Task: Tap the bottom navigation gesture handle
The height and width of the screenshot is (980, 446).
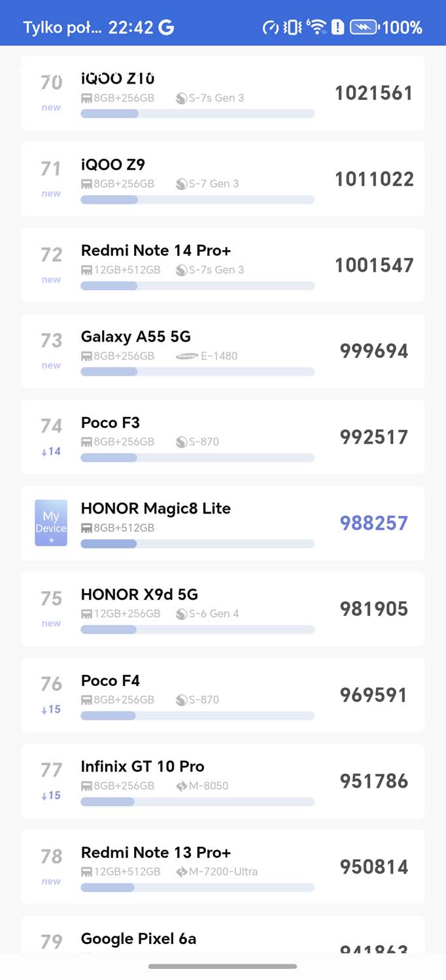Action: [x=222, y=966]
